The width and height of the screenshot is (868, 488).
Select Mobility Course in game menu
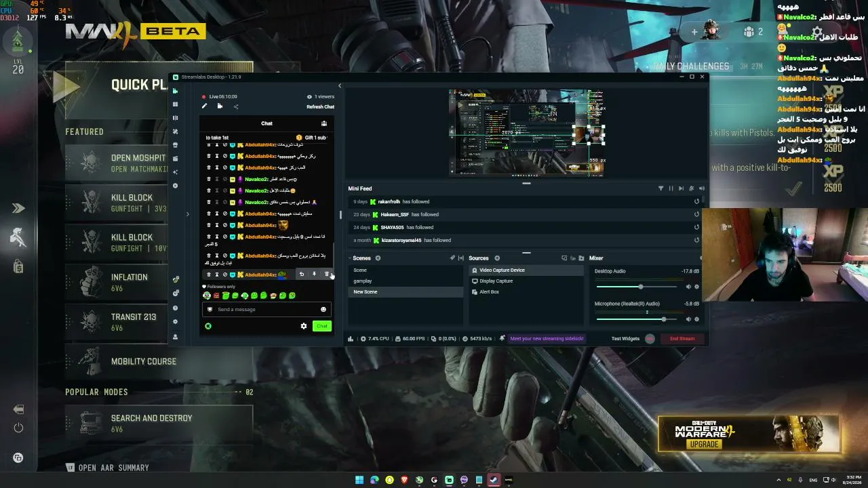pyautogui.click(x=159, y=361)
